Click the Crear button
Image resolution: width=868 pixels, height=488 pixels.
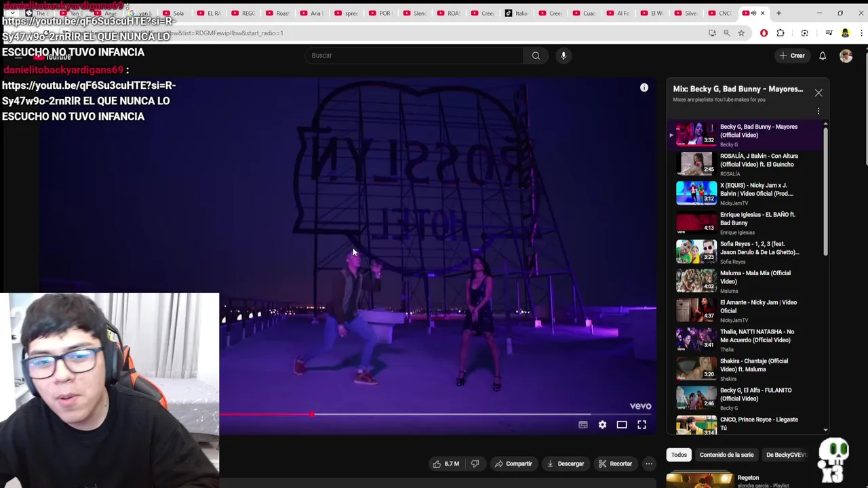(x=792, y=56)
